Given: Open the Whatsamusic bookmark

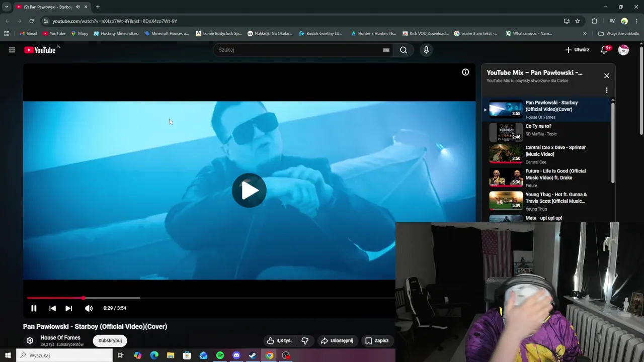Looking at the screenshot, I should pyautogui.click(x=529, y=34).
